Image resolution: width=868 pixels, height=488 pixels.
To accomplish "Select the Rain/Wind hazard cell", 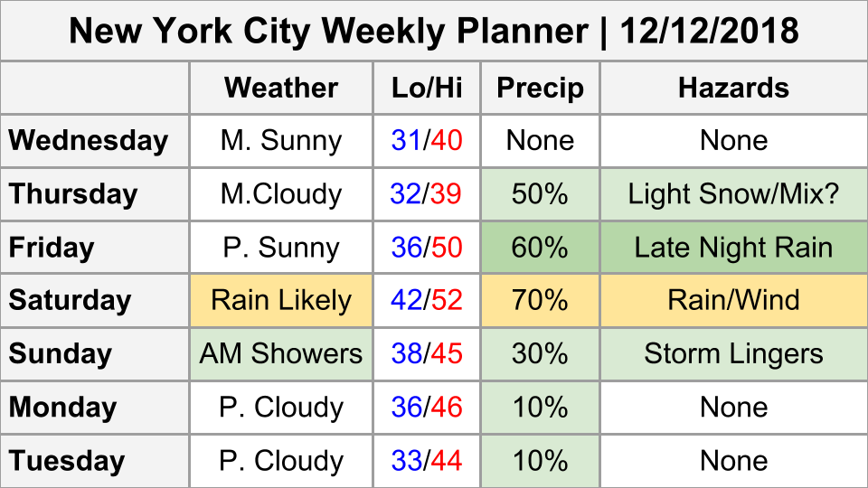I will pyautogui.click(x=733, y=300).
